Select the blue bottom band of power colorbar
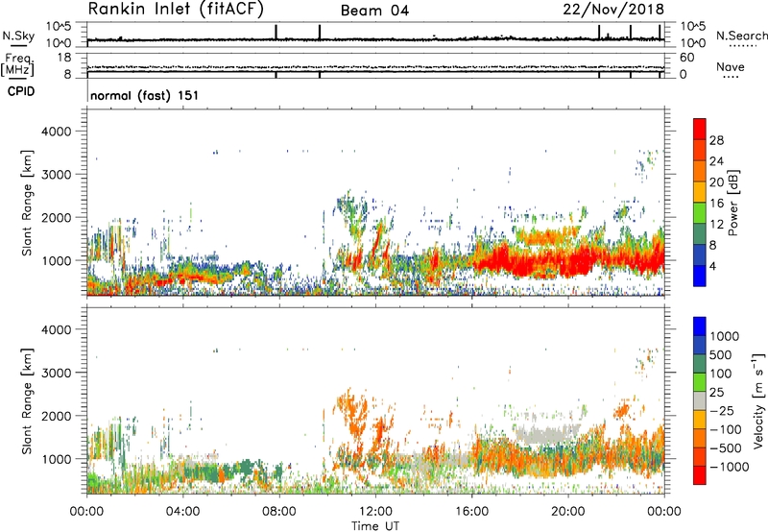768x532 pixels. coord(700,276)
